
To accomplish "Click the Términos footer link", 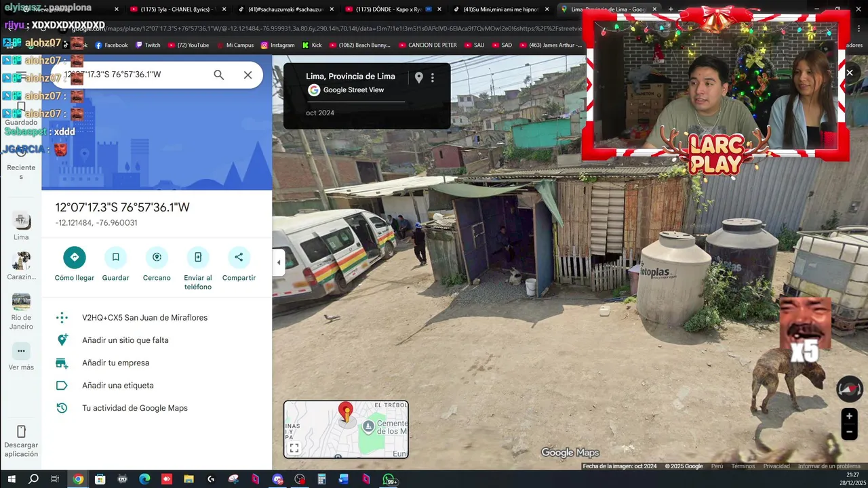I will tap(743, 466).
